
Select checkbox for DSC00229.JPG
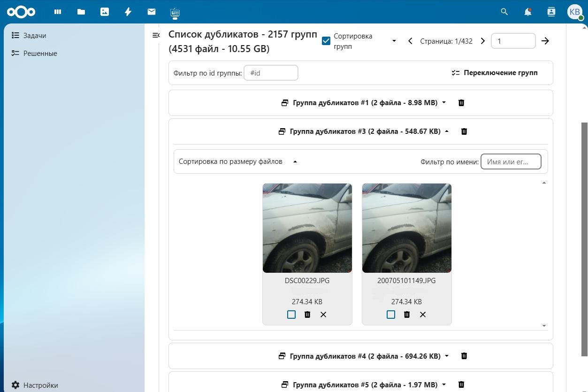[x=291, y=315]
